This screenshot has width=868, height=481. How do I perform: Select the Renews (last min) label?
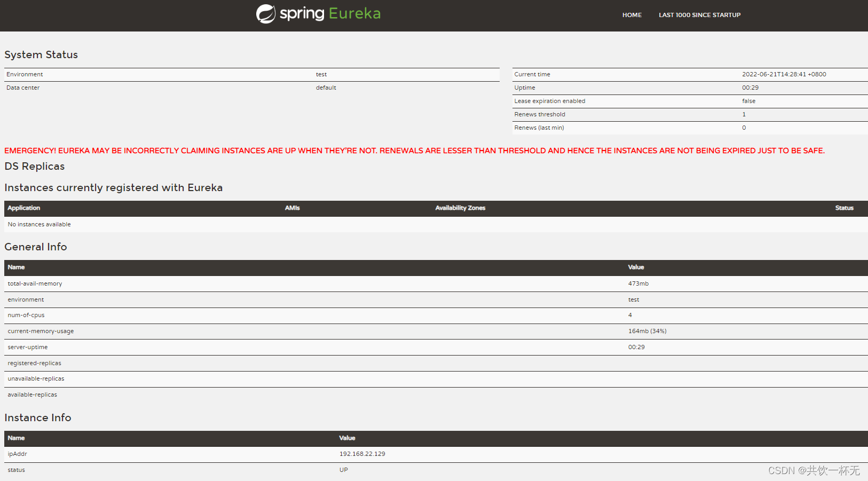click(x=539, y=128)
